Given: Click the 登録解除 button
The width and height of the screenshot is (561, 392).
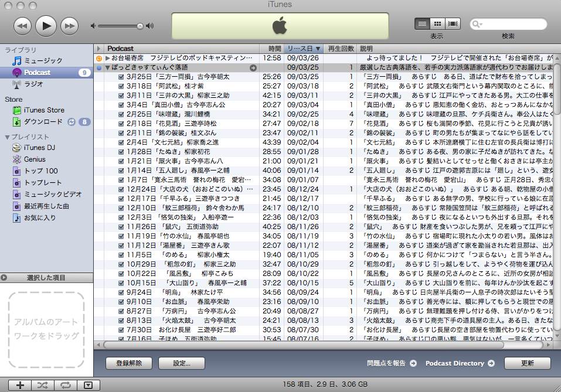Looking at the screenshot, I should point(129,363).
